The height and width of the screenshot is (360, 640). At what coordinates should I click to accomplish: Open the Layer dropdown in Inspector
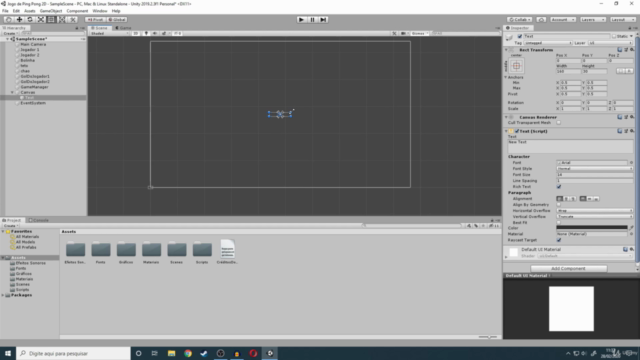pos(610,43)
